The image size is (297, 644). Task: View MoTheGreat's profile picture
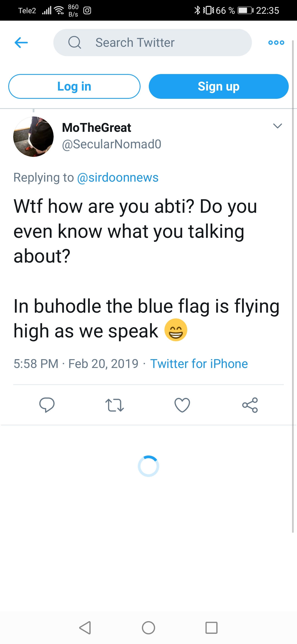click(x=34, y=137)
